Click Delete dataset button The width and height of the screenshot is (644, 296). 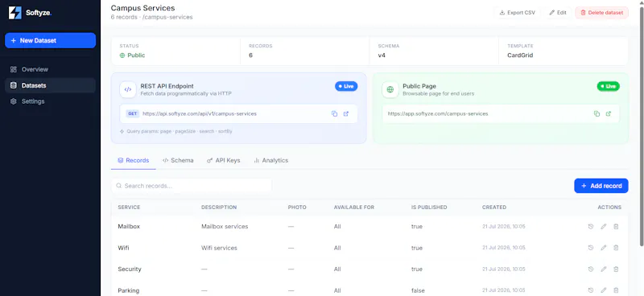point(601,13)
